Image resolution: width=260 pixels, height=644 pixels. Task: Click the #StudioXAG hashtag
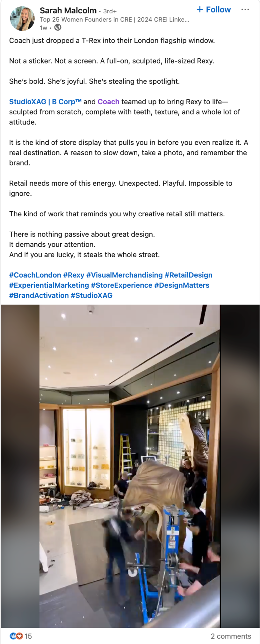click(x=91, y=295)
